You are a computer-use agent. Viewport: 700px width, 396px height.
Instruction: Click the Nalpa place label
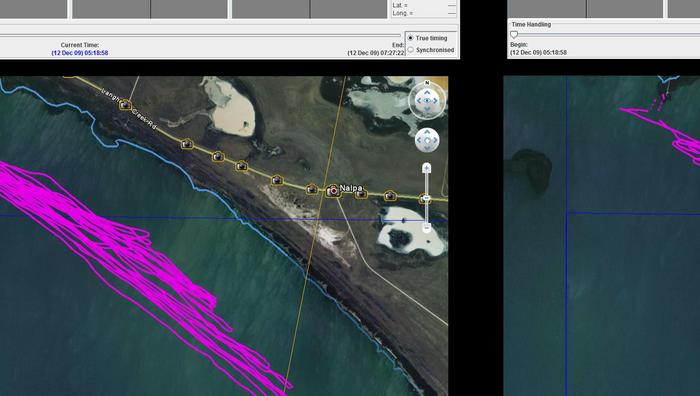pyautogui.click(x=351, y=188)
